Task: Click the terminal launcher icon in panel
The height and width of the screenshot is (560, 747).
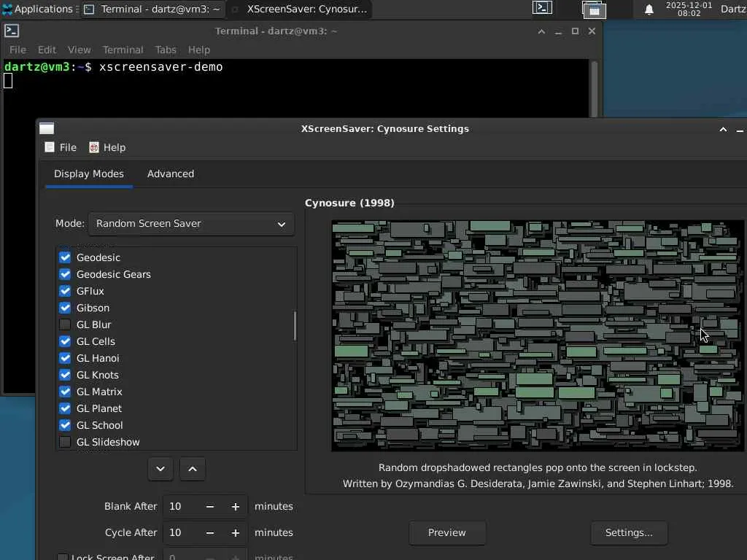Action: 542,9
